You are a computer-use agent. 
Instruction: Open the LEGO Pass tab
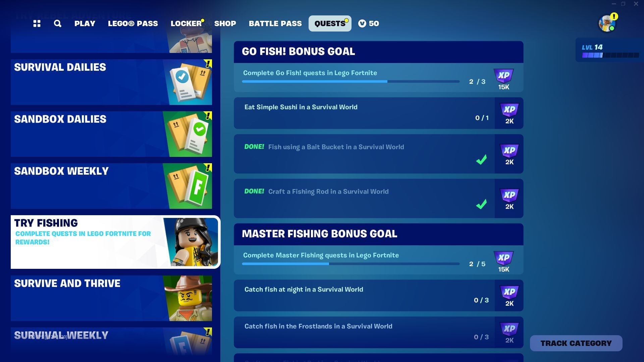click(x=133, y=23)
